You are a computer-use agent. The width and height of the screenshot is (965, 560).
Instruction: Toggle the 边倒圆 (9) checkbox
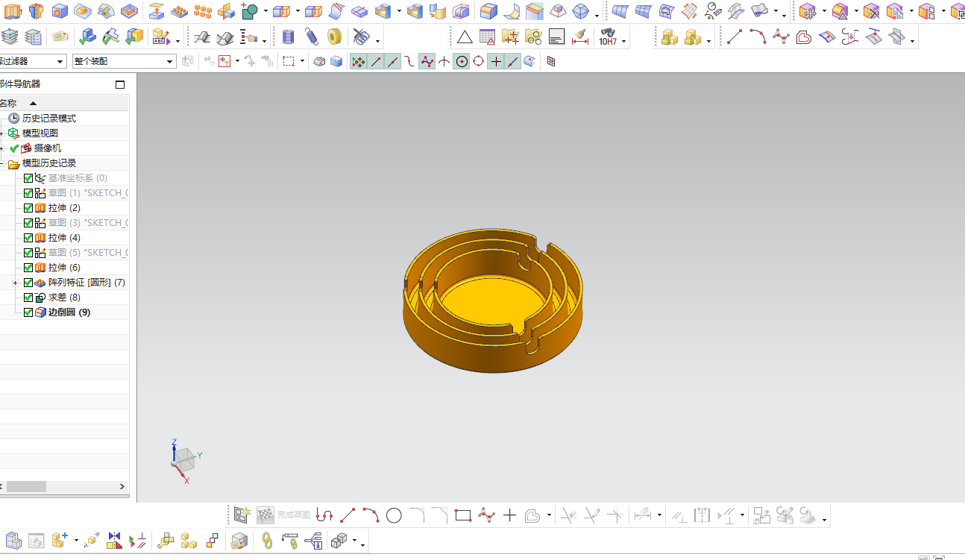point(28,312)
